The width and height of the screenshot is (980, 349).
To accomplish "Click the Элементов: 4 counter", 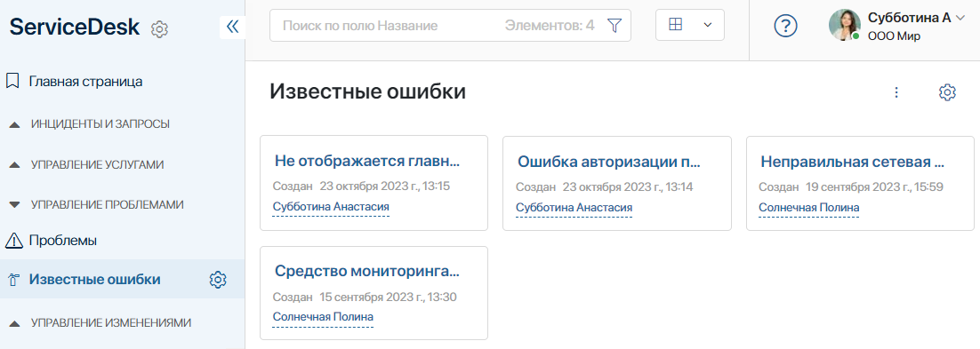I will pyautogui.click(x=550, y=26).
